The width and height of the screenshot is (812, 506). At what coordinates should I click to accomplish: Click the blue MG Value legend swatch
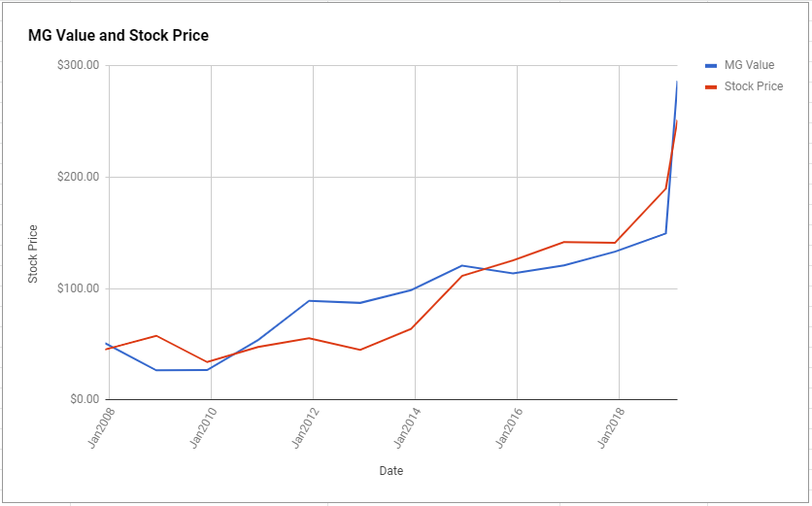pos(711,66)
